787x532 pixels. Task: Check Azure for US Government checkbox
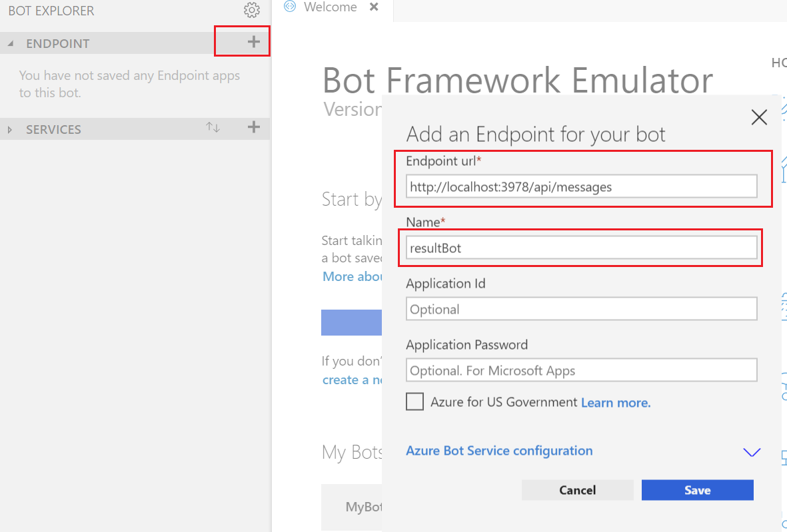(x=414, y=401)
